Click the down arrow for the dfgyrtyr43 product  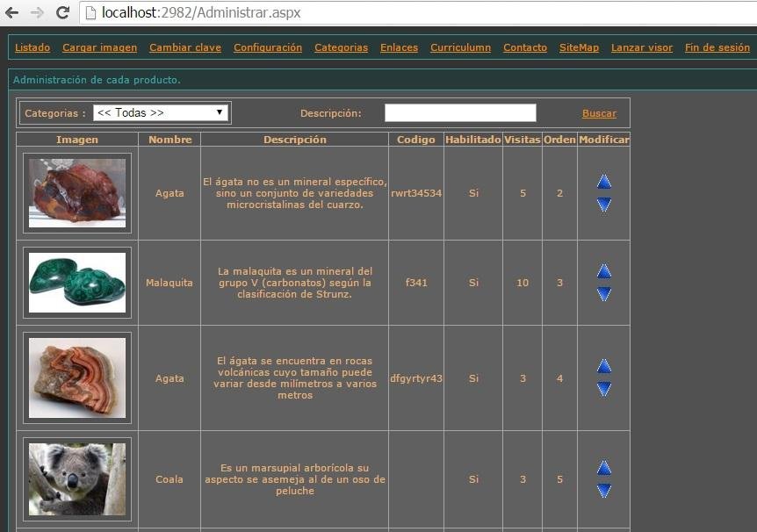[603, 390]
